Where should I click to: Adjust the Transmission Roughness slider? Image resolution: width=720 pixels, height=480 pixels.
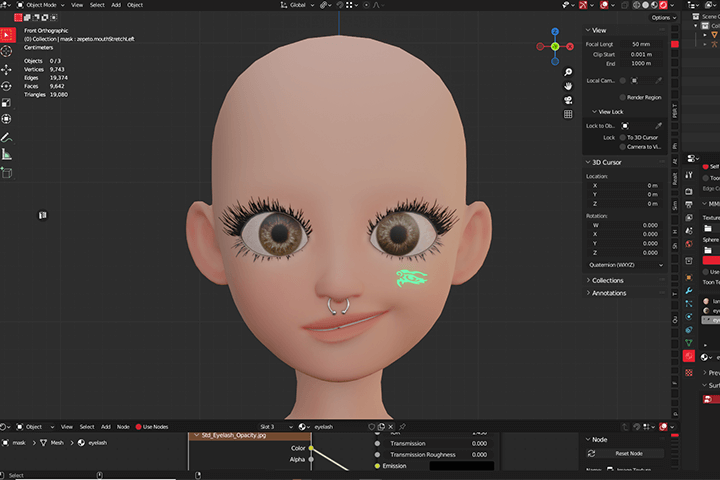click(x=439, y=455)
